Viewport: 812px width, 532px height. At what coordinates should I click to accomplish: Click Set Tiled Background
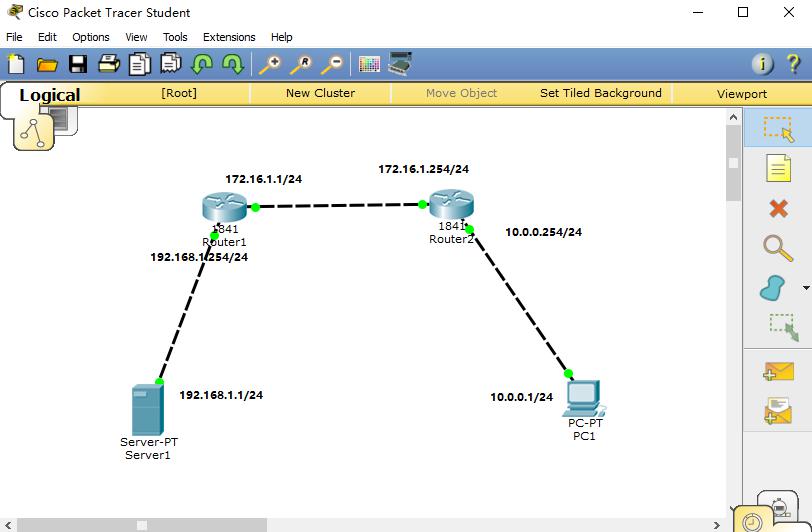click(x=601, y=93)
